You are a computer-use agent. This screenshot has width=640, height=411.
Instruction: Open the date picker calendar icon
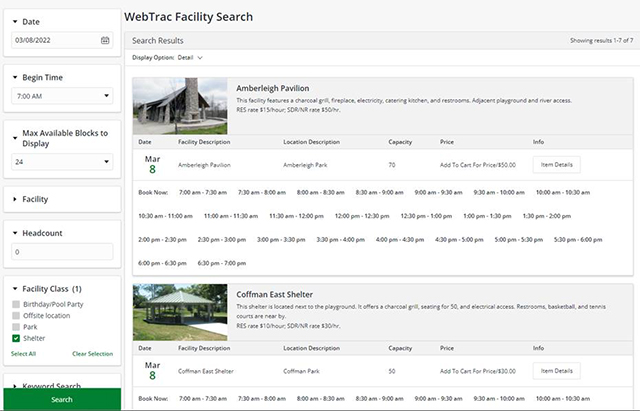[105, 40]
